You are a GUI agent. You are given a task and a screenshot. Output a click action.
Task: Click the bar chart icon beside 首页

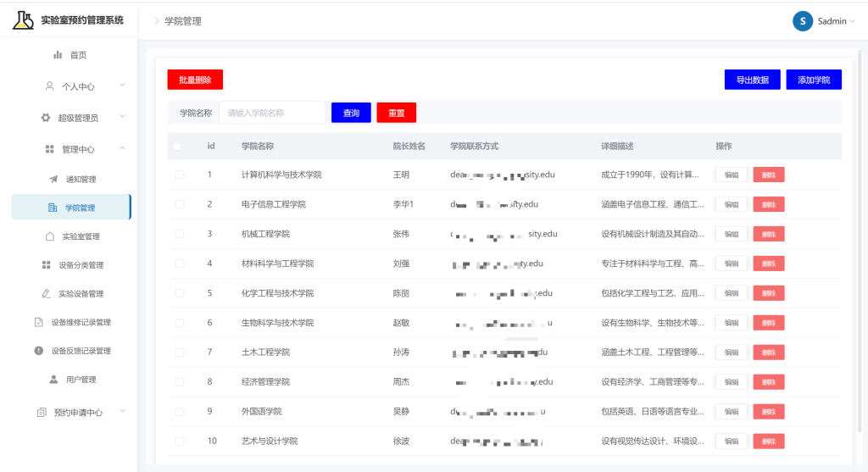coord(58,55)
